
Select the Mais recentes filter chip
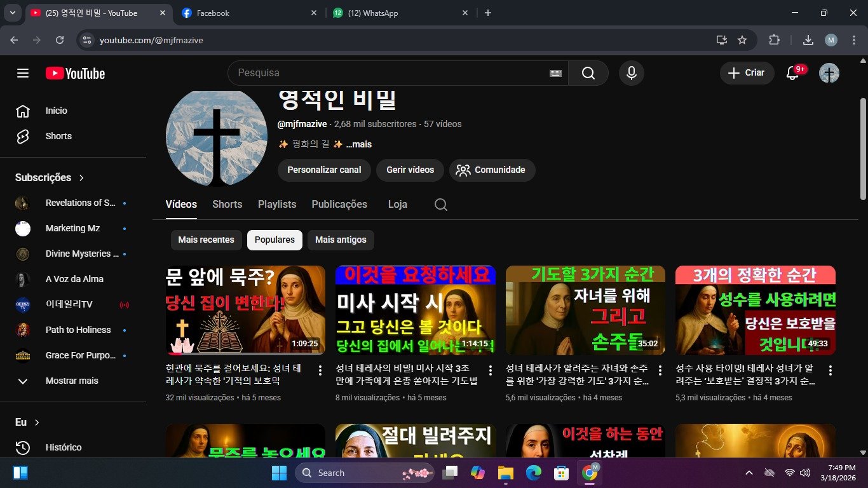tap(206, 240)
